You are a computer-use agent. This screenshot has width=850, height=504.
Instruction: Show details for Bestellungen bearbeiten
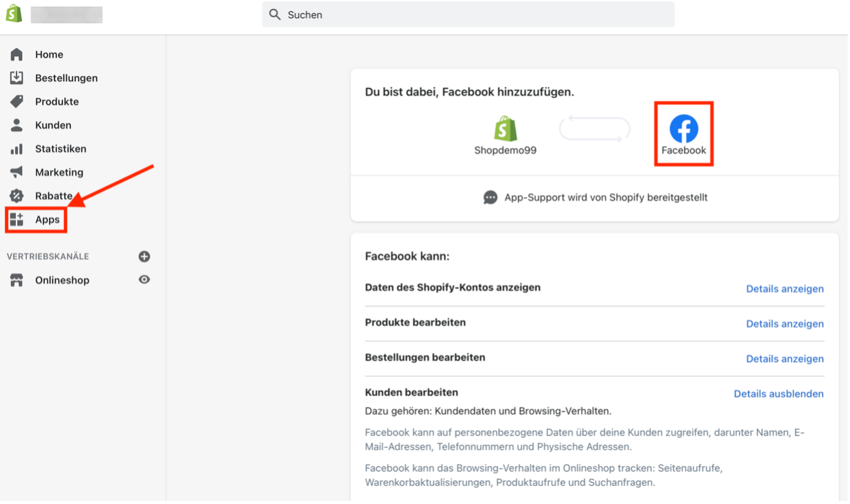pos(785,359)
